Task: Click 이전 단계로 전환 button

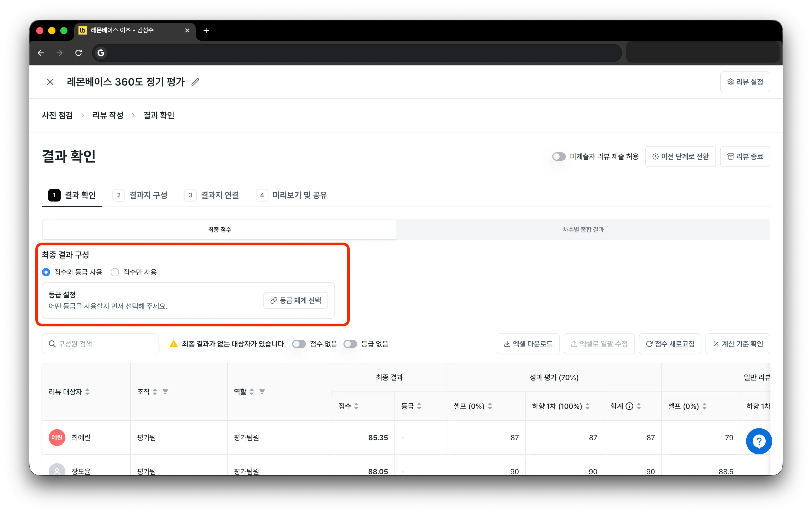Action: pos(680,157)
